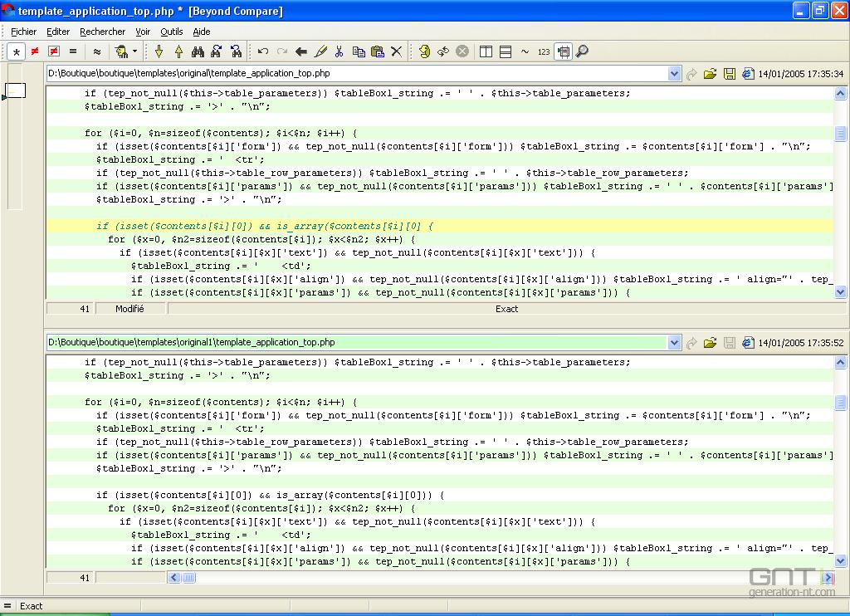Viewport: 850px width, 616px height.
Task: Switch to side-by-side layout
Action: (x=486, y=51)
